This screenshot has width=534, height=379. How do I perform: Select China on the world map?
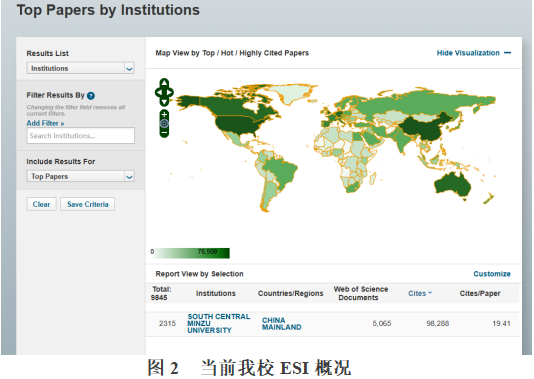click(426, 129)
